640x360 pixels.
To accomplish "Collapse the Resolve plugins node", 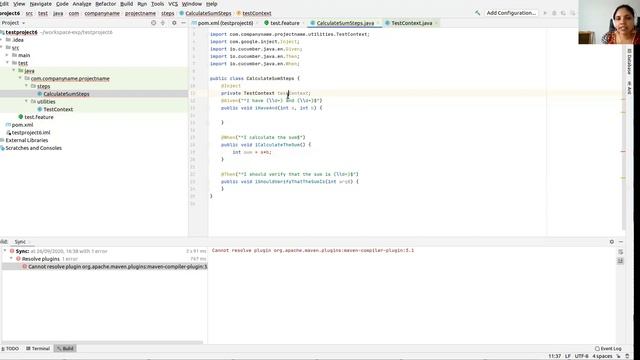I will point(11,259).
